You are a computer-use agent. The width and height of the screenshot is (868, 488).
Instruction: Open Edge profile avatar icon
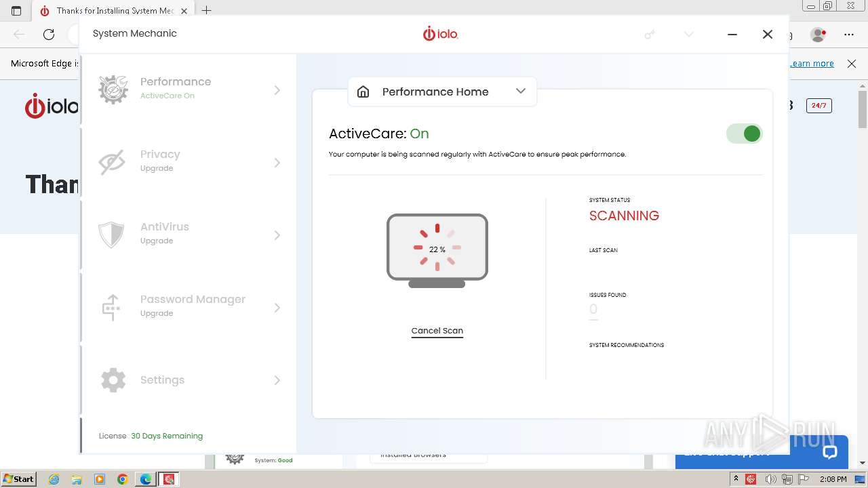pyautogui.click(x=818, y=34)
